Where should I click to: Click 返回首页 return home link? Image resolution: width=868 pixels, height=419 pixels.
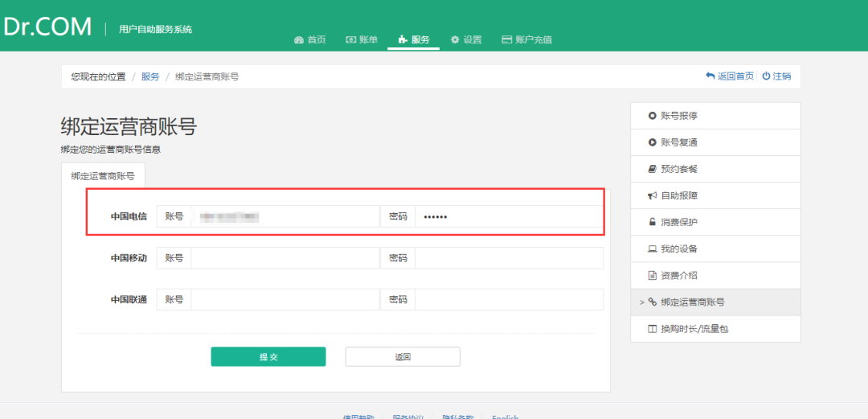click(x=730, y=76)
